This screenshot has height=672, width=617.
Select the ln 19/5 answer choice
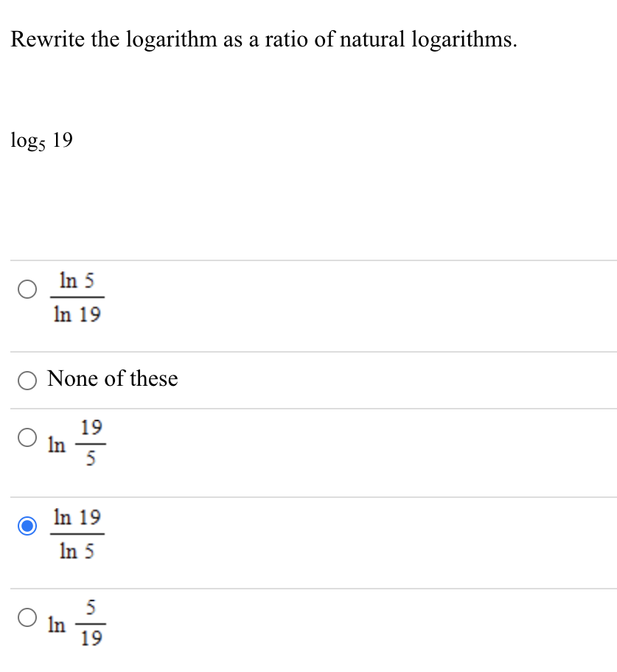pos(27,437)
